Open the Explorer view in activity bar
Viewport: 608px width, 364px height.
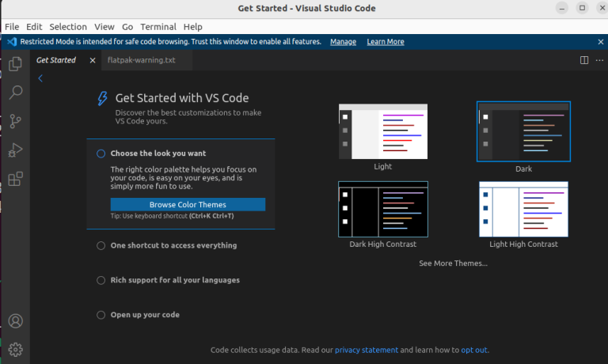click(15, 64)
